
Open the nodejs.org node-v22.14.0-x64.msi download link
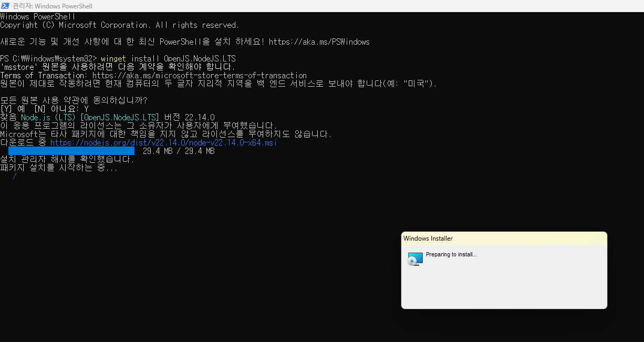(x=164, y=142)
